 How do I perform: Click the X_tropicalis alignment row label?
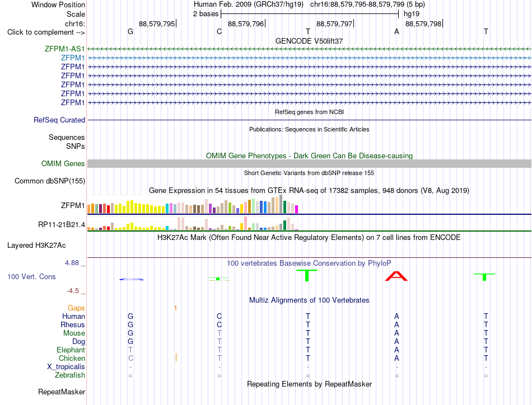(66, 367)
